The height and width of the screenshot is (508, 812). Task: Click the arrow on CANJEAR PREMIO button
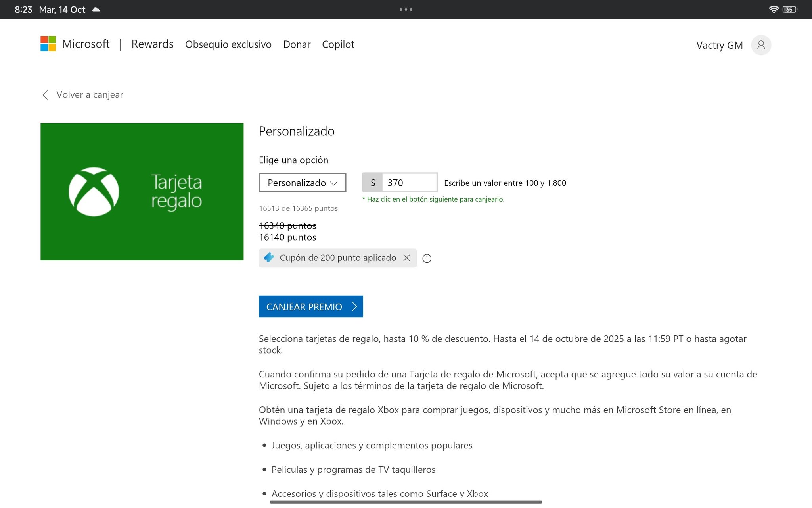[354, 306]
